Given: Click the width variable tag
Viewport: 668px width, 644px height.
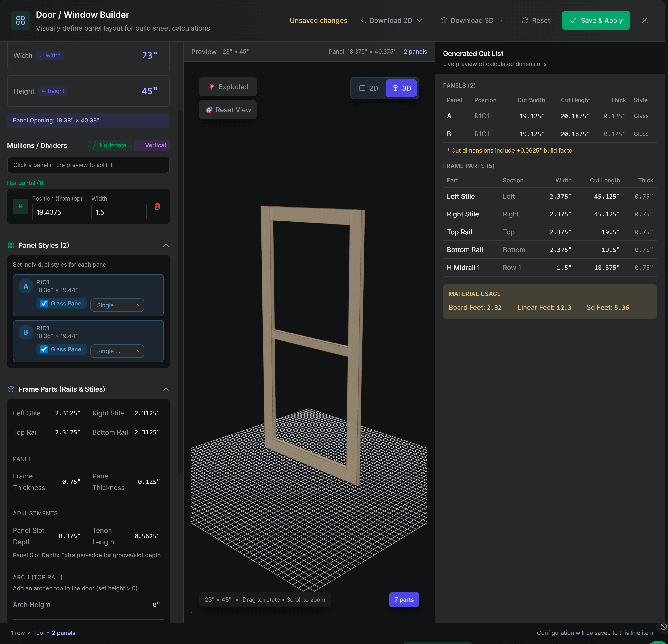Looking at the screenshot, I should pyautogui.click(x=50, y=55).
